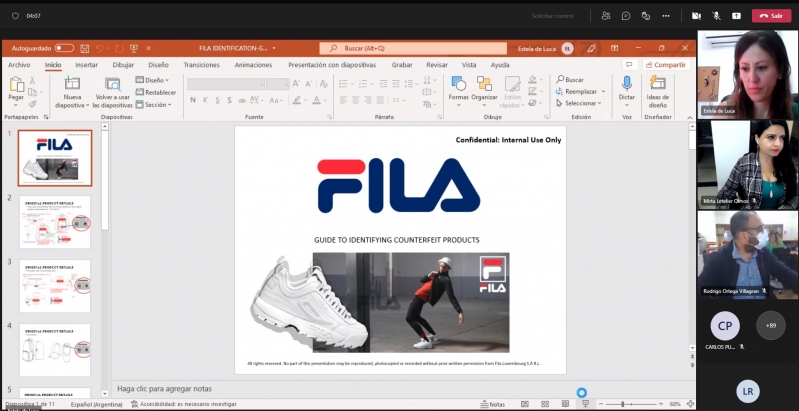Expand the Sección dropdown

click(x=153, y=104)
